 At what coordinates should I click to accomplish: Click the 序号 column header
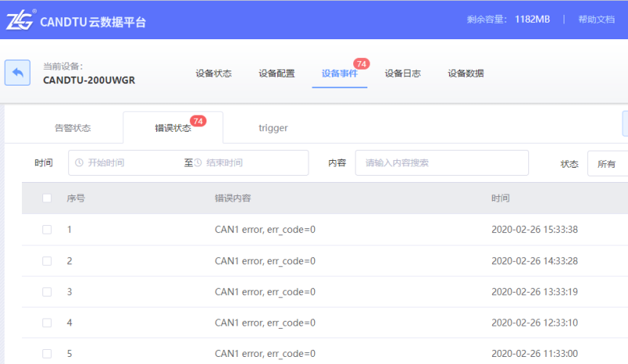[x=75, y=198]
